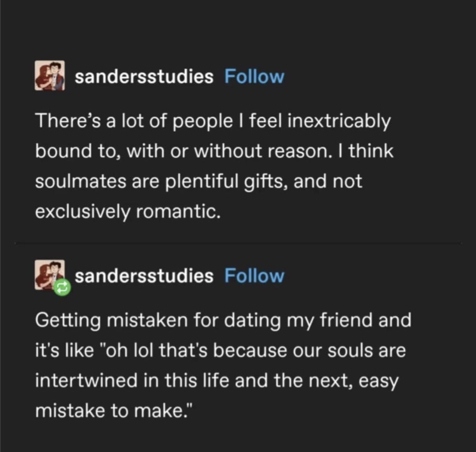Screen dimensions: 476x452
Task: Open sandersstudies username in the reblogged post
Action: click(144, 276)
